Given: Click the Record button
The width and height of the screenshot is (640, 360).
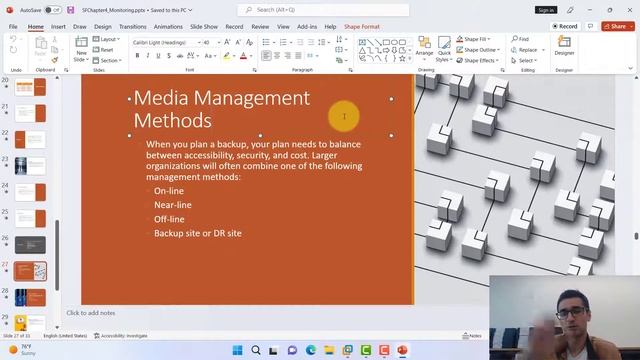Looking at the screenshot, I should click(x=565, y=26).
